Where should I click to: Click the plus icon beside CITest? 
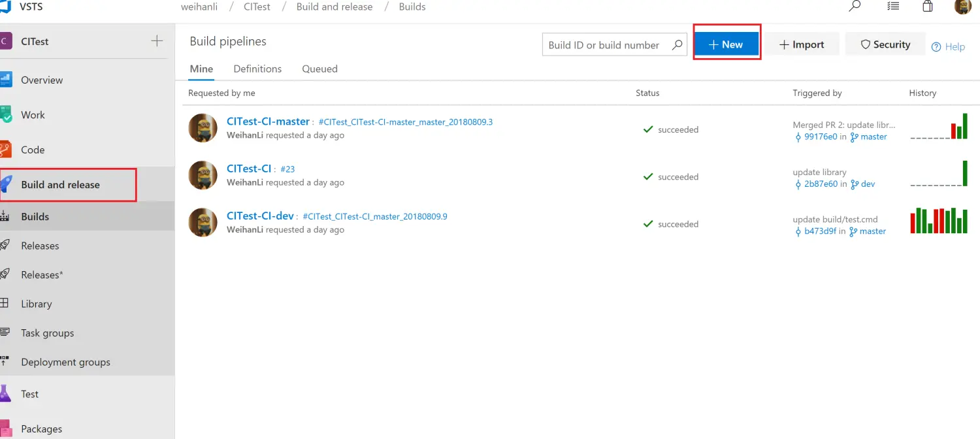pos(157,41)
